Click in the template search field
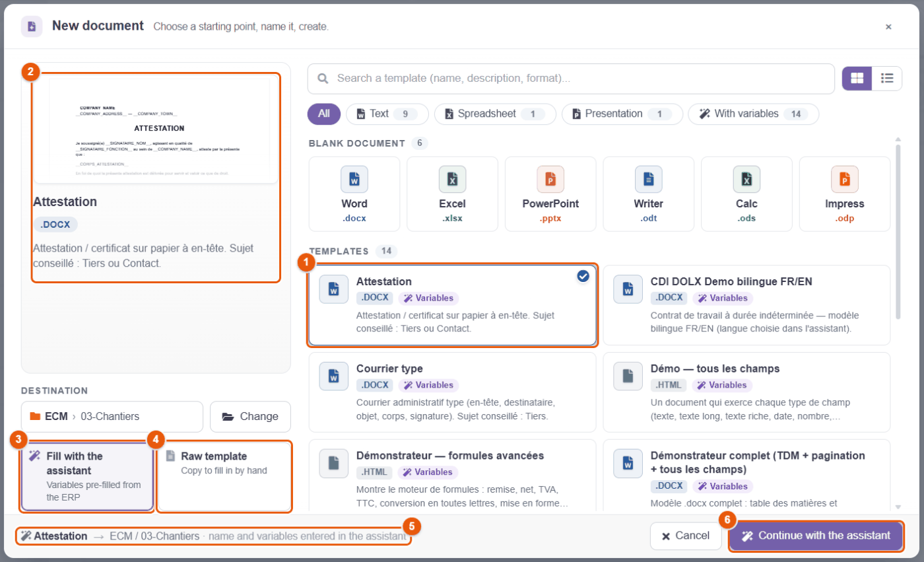 coord(572,79)
